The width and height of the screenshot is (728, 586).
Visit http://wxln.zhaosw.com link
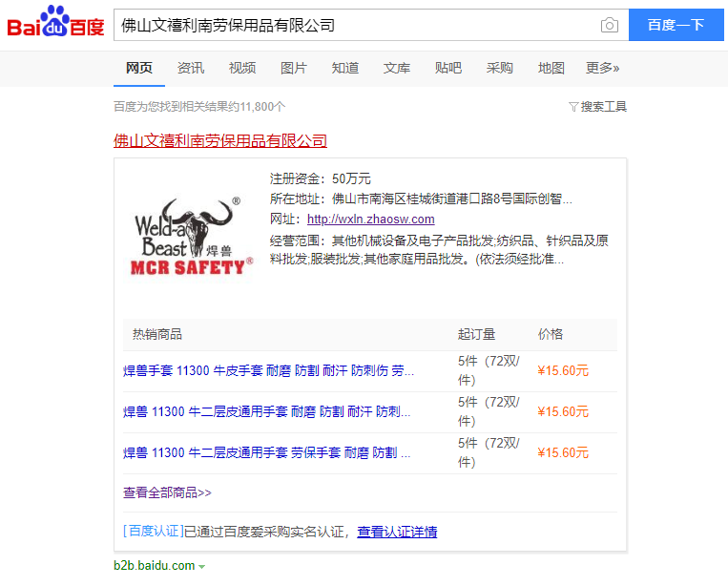[370, 220]
